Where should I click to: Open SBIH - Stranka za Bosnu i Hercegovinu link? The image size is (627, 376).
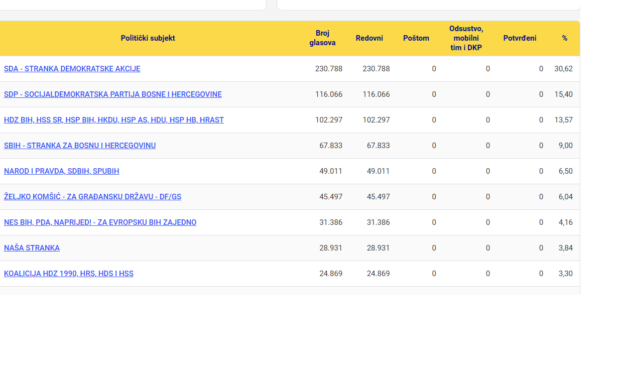click(x=80, y=146)
